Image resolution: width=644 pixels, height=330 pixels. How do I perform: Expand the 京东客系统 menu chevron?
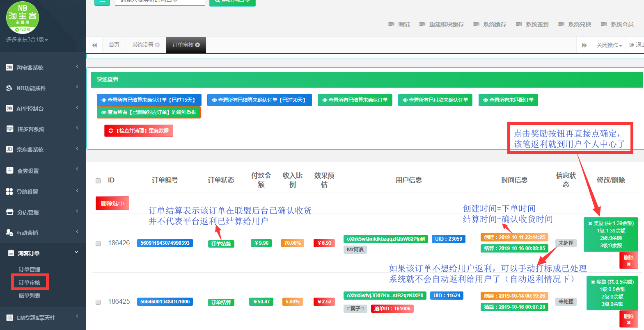pos(77,148)
